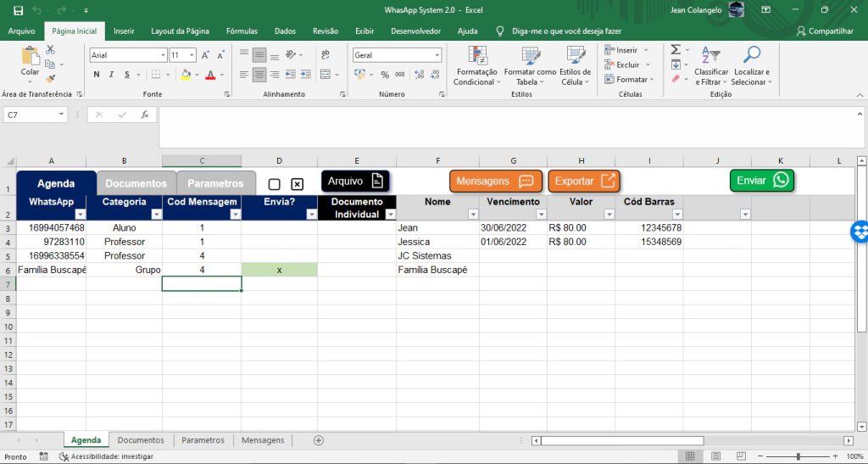Select the Parametros sheet tab

[203, 440]
